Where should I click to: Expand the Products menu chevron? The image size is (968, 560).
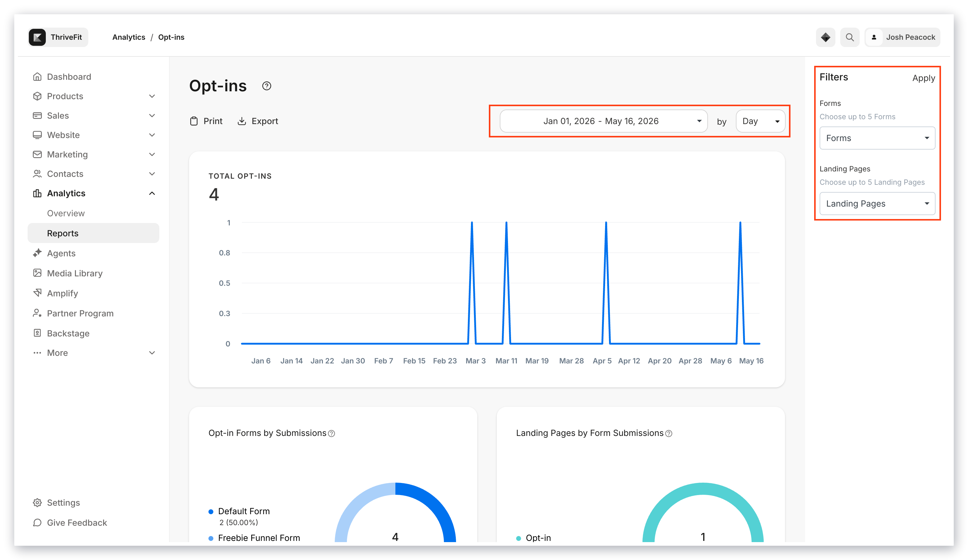[x=152, y=96]
